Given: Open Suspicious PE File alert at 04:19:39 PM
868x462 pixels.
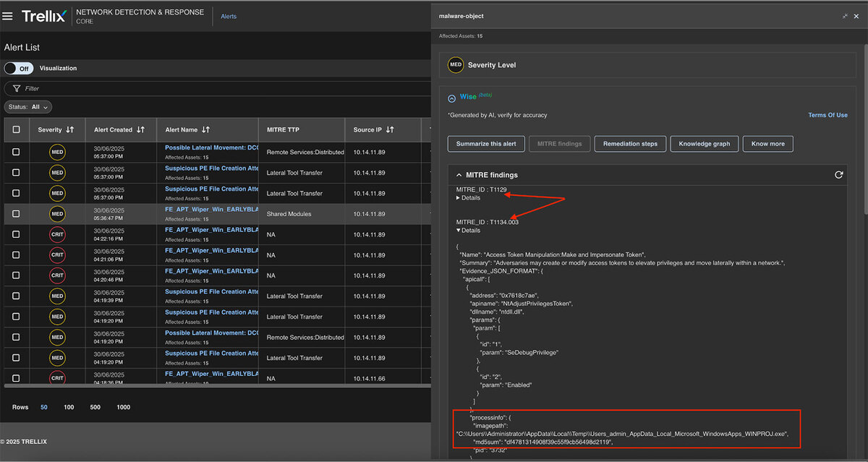Looking at the screenshot, I should pos(211,292).
